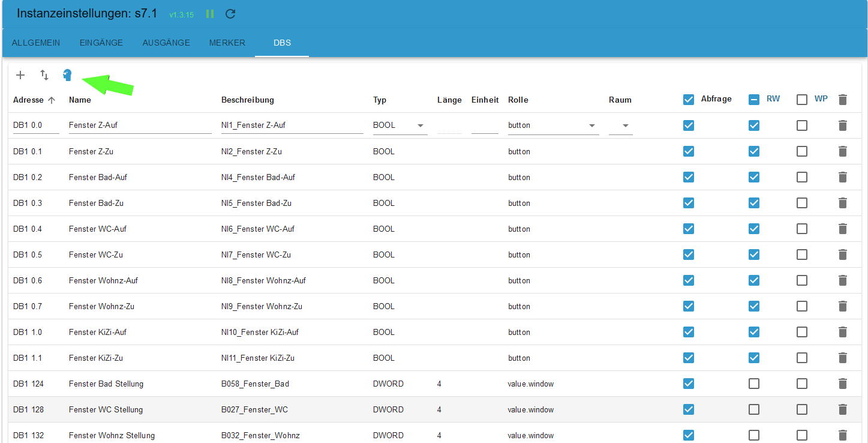Select the Fenster Wohnz-Auf name cell
The image size is (868, 443).
[103, 280]
